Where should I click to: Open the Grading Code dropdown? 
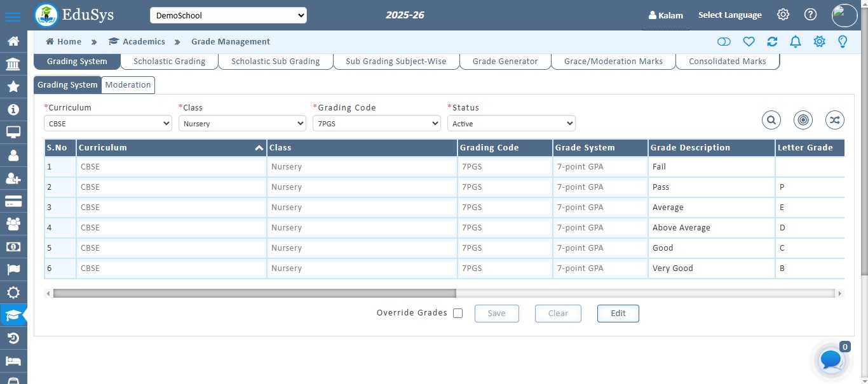376,123
